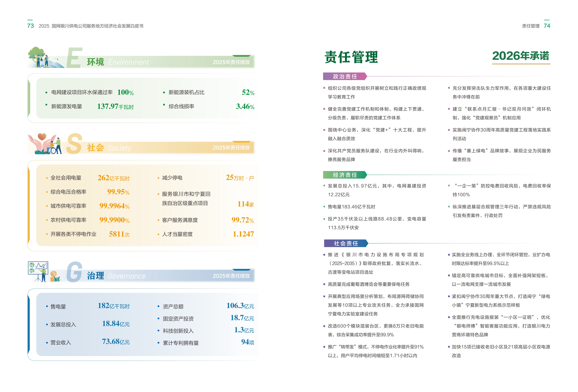This screenshot has width=578, height=392.
Task: Click the 18.7亿元 value for 固定资产投资
Action: pos(242,318)
